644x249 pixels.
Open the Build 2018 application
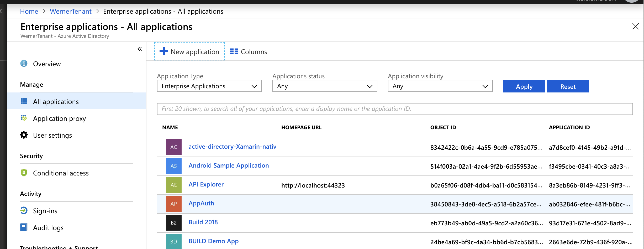click(x=203, y=222)
